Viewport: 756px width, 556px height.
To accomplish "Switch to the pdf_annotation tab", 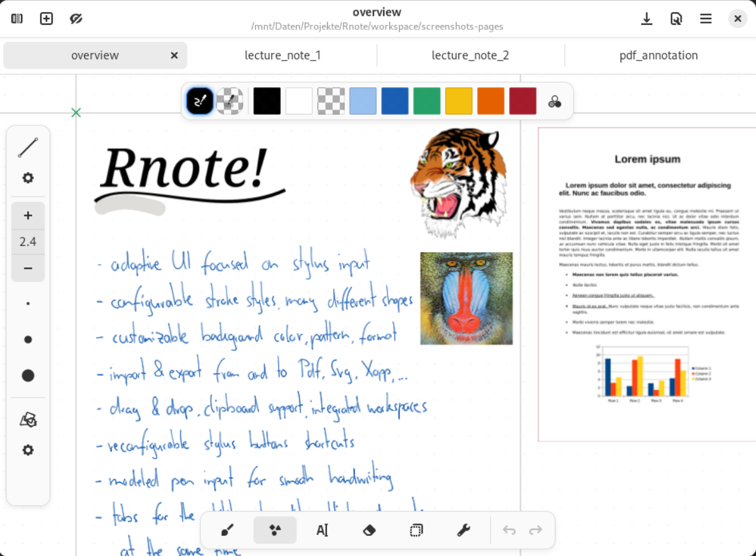I will point(659,55).
